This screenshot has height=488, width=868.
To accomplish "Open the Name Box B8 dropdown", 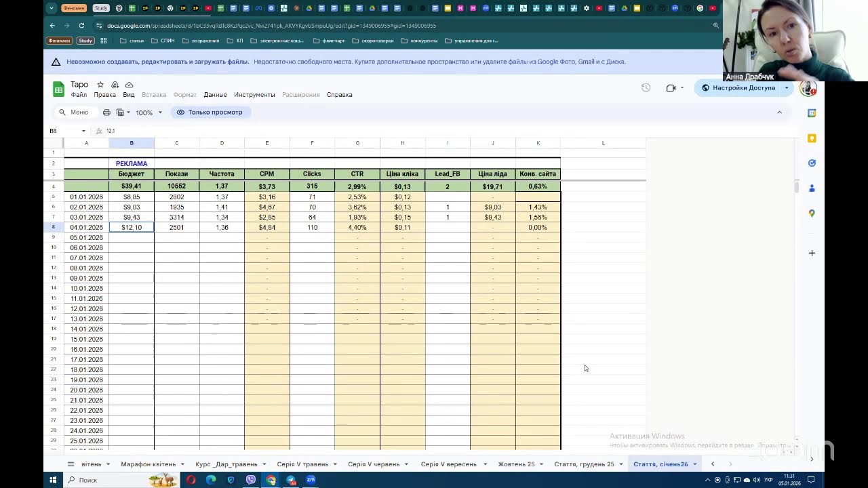I will pyautogui.click(x=83, y=131).
